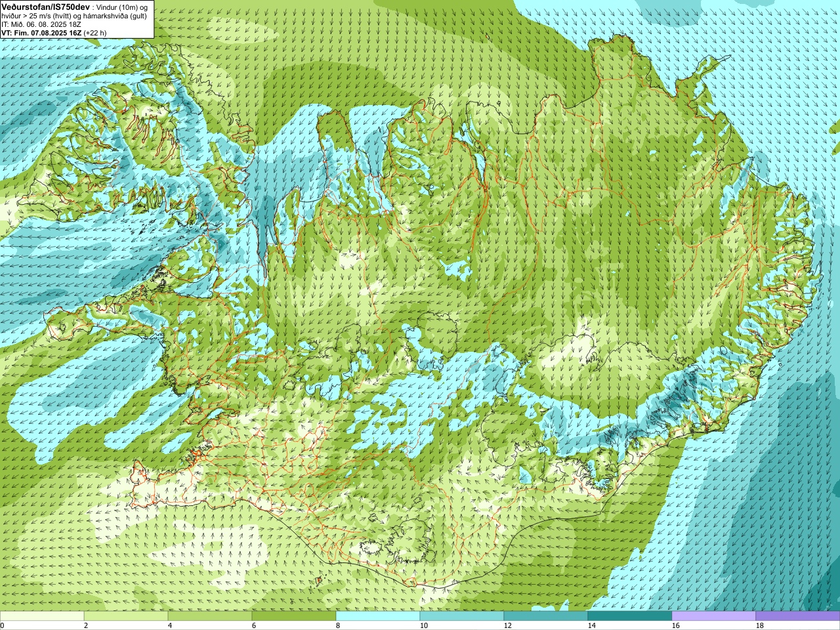Click the purple legend swatch above 18 m/s
840x630 pixels.
pos(798,616)
